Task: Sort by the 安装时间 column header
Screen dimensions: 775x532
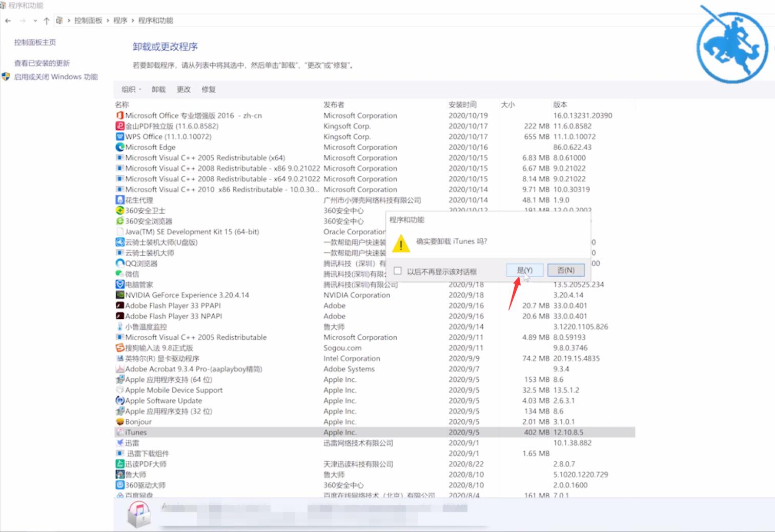Action: click(462, 105)
